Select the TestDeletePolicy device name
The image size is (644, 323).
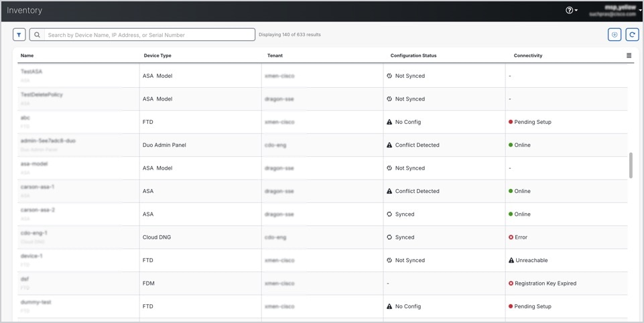click(x=42, y=94)
